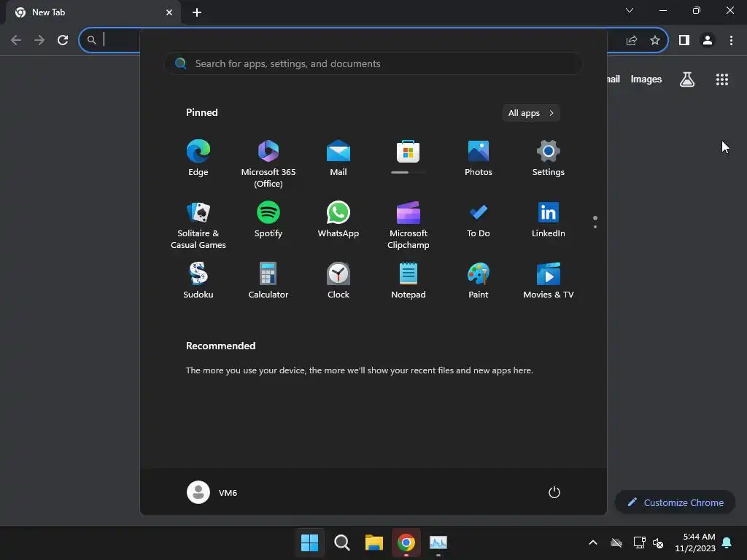Show hidden system tray icons

coord(593,542)
